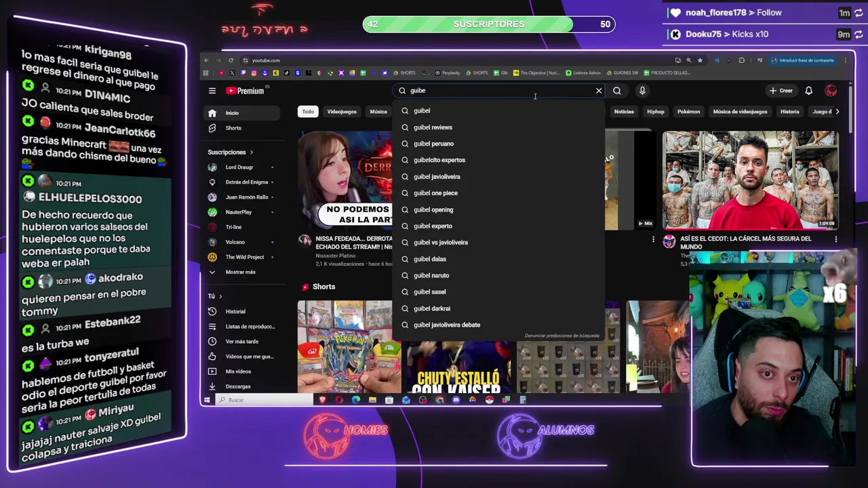The width and height of the screenshot is (868, 488).
Task: Open the PRODUCTO SELLAD... bookmark
Action: click(x=667, y=73)
